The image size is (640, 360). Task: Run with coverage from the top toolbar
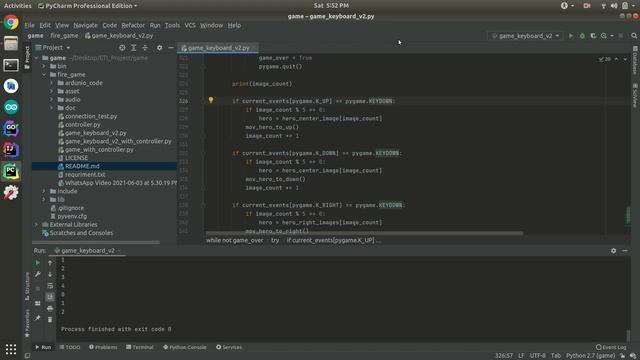pos(593,36)
